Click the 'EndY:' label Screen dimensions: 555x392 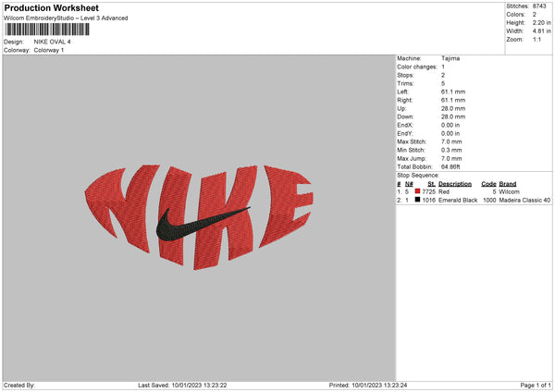tap(404, 134)
